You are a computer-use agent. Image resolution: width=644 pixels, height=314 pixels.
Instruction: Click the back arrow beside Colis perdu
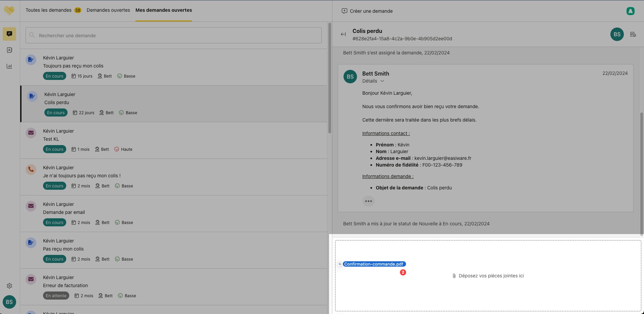(343, 34)
